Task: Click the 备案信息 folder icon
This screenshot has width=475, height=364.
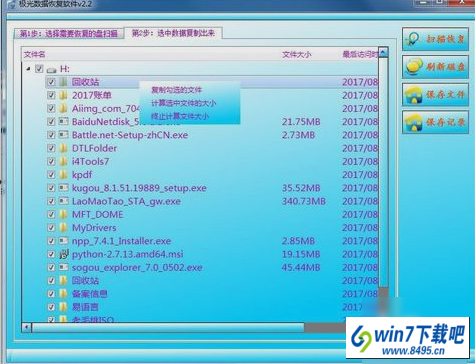Action: [x=63, y=294]
